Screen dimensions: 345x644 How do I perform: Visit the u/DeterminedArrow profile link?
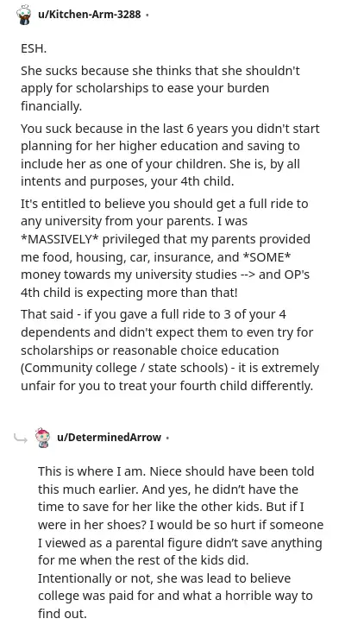click(x=110, y=438)
